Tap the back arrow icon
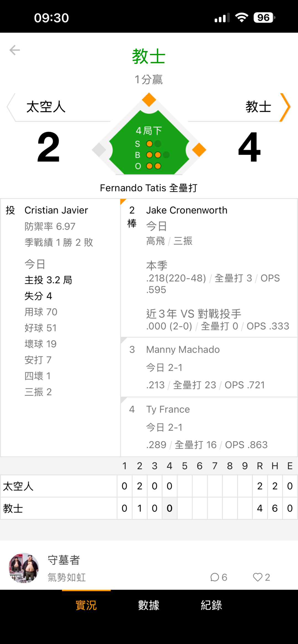 click(x=15, y=50)
